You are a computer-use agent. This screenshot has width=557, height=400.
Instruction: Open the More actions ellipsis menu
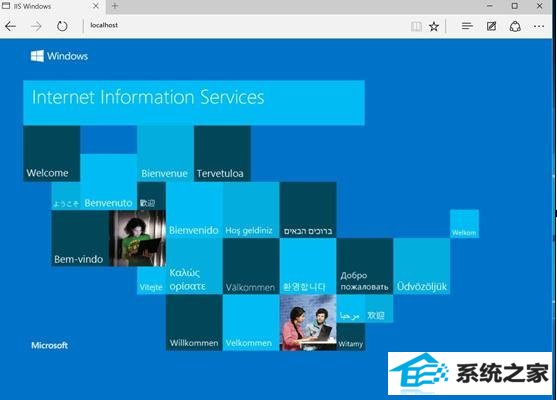click(x=539, y=26)
